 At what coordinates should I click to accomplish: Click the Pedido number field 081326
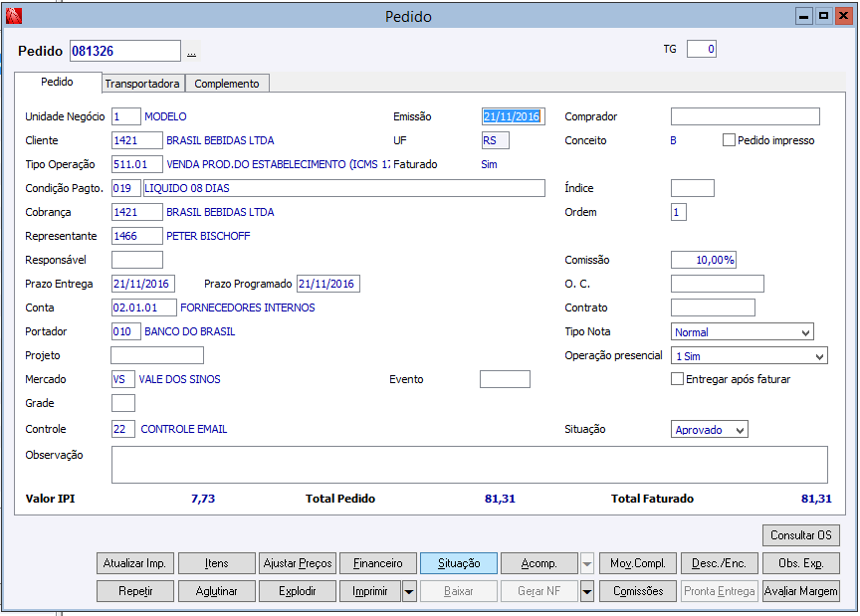click(x=125, y=51)
